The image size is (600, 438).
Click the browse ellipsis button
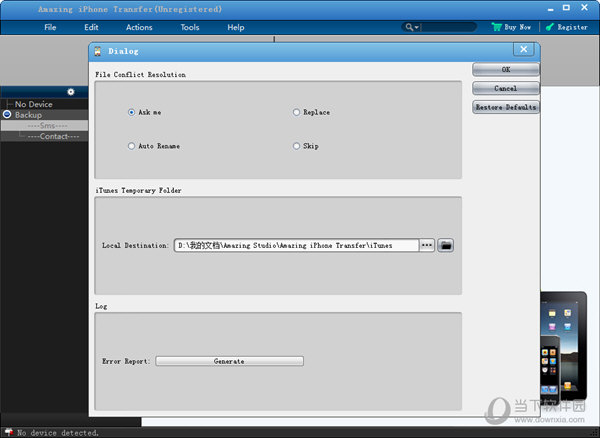point(427,245)
